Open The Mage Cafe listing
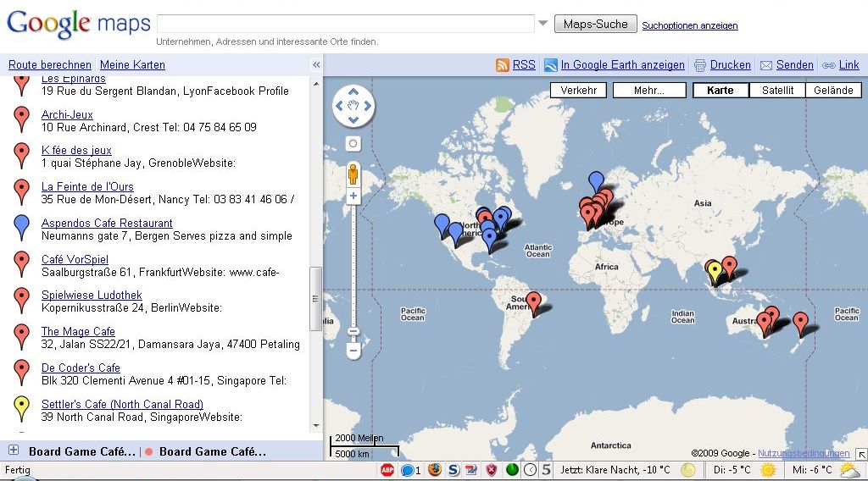The width and height of the screenshot is (868, 481). [78, 332]
